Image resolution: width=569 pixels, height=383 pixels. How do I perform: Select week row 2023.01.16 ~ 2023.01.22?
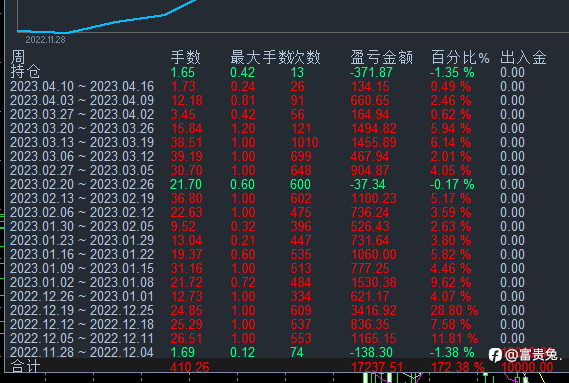(x=82, y=254)
